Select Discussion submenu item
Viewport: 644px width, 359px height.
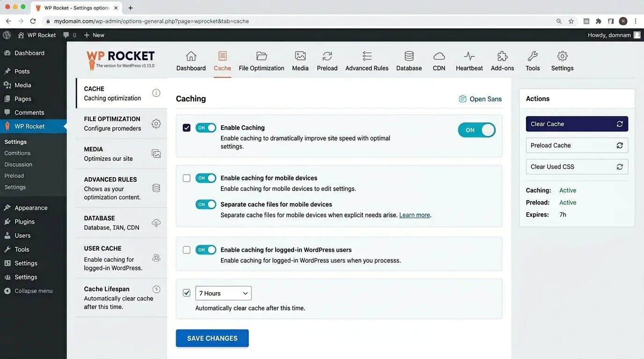pos(18,165)
